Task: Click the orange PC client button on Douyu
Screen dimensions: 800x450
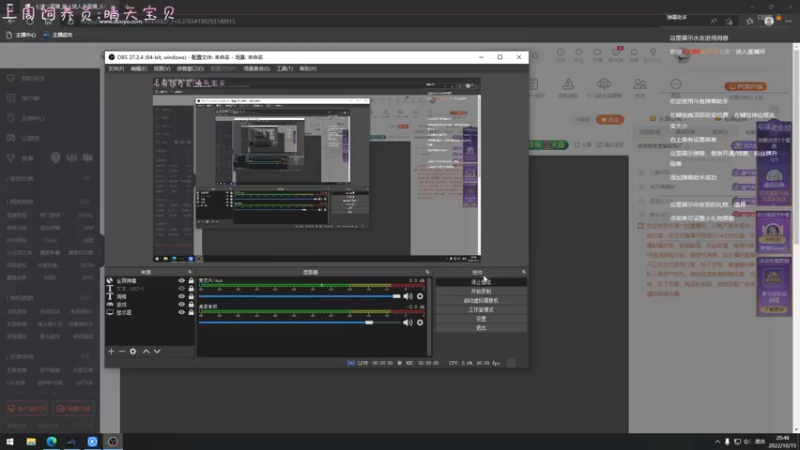Action: coord(745,86)
